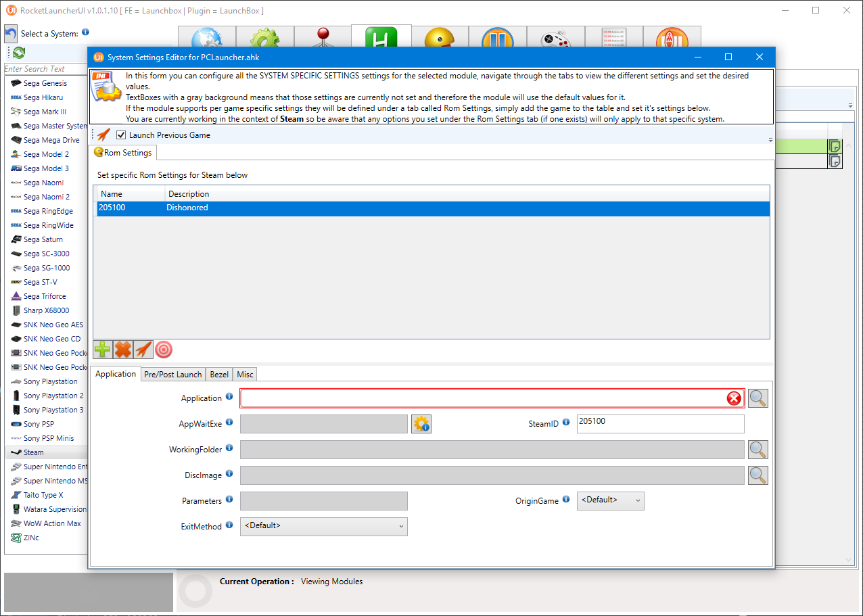Open the OriginGame dropdown
Screen dimensions: 863x616
tap(611, 501)
